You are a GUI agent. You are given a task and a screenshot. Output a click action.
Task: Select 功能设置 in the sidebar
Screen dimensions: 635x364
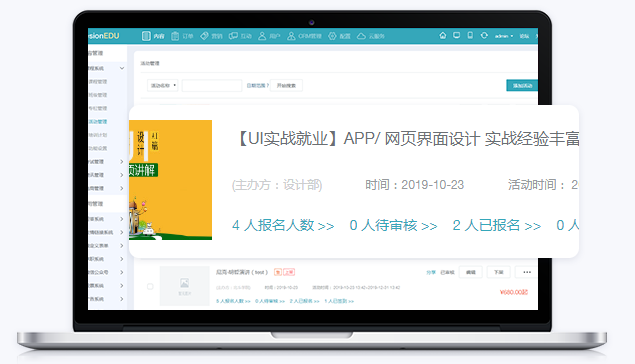(98, 148)
